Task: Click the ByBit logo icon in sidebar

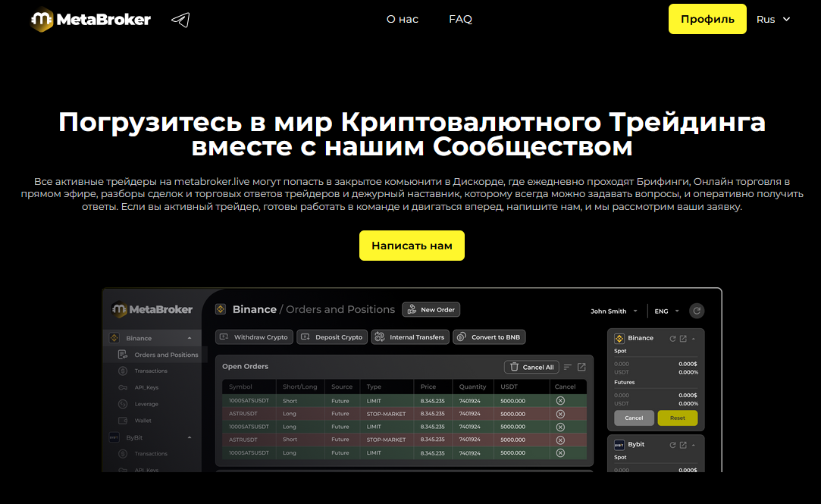Action: point(114,437)
